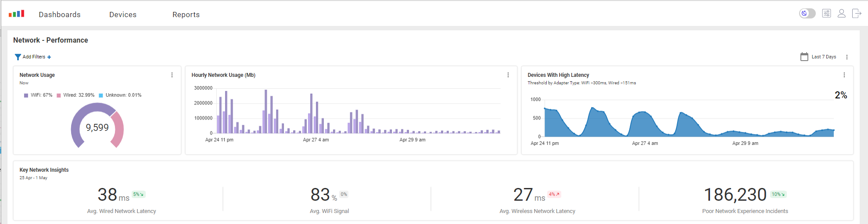Expand Network Usage widget options menu
This screenshot has width=868, height=224.
[172, 75]
